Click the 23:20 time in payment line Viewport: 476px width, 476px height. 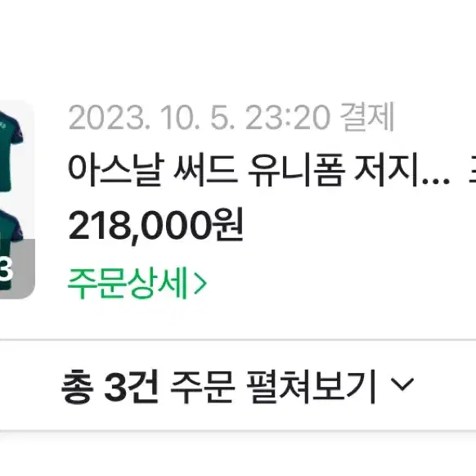click(287, 117)
